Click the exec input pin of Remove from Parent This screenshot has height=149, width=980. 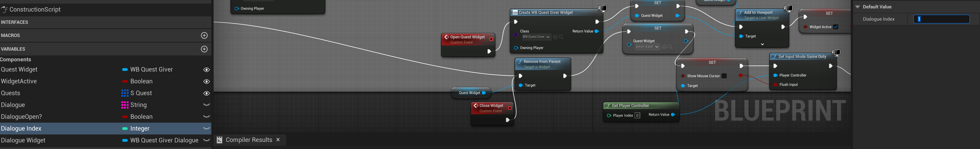pyautogui.click(x=520, y=76)
